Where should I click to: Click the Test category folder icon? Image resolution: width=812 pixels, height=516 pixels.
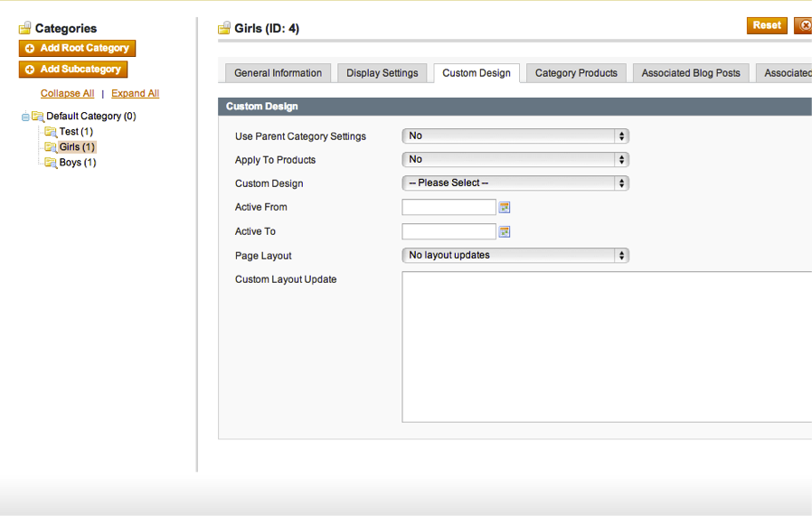pos(51,132)
